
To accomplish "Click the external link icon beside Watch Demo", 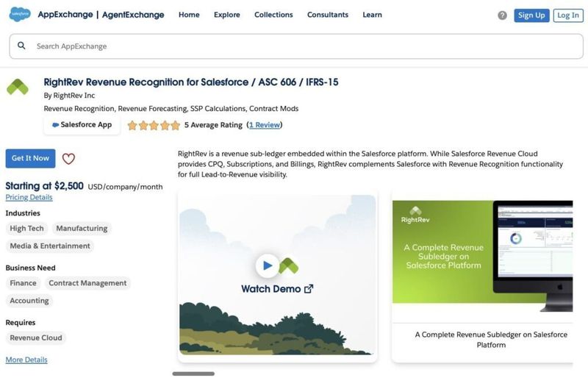I will (x=309, y=289).
